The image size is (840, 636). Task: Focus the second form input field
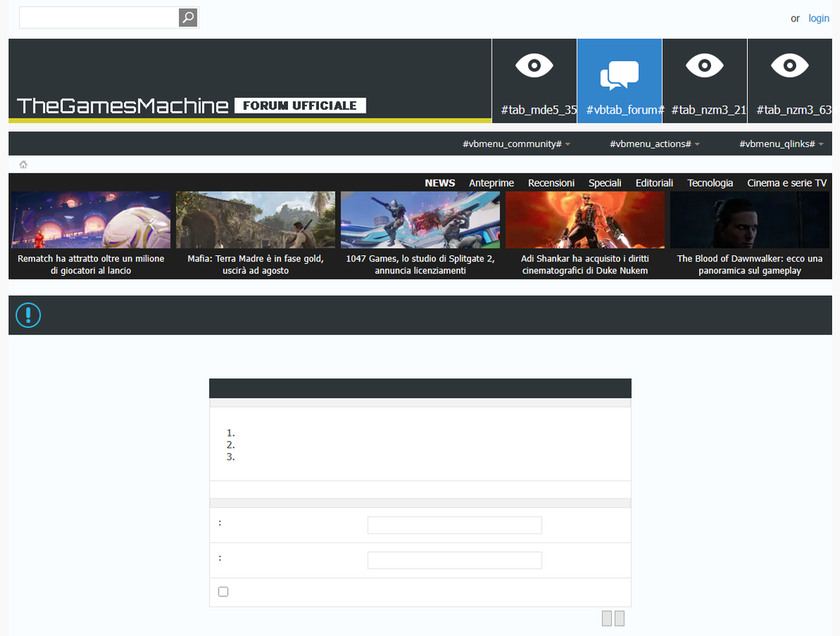click(455, 560)
